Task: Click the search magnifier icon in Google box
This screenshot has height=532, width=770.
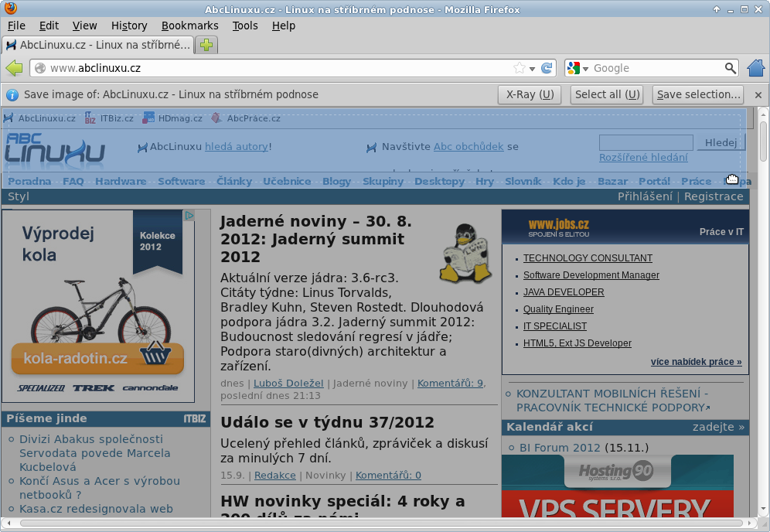Action: [731, 68]
